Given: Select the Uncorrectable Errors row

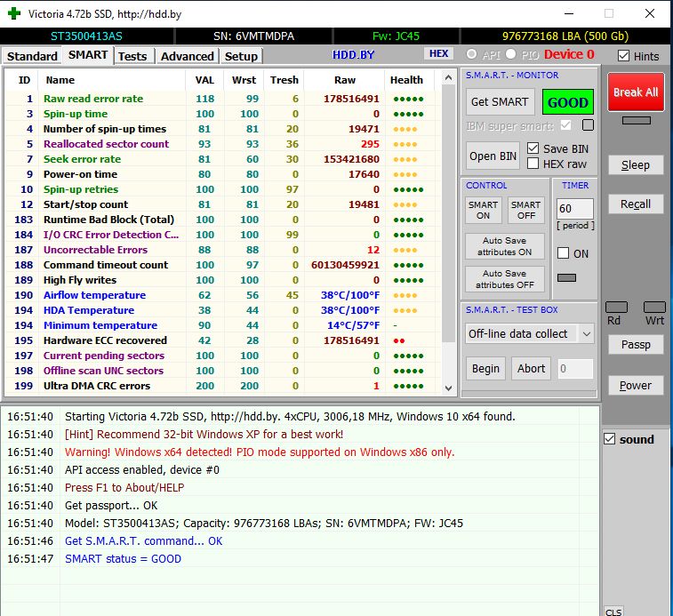Looking at the screenshot, I should (223, 250).
